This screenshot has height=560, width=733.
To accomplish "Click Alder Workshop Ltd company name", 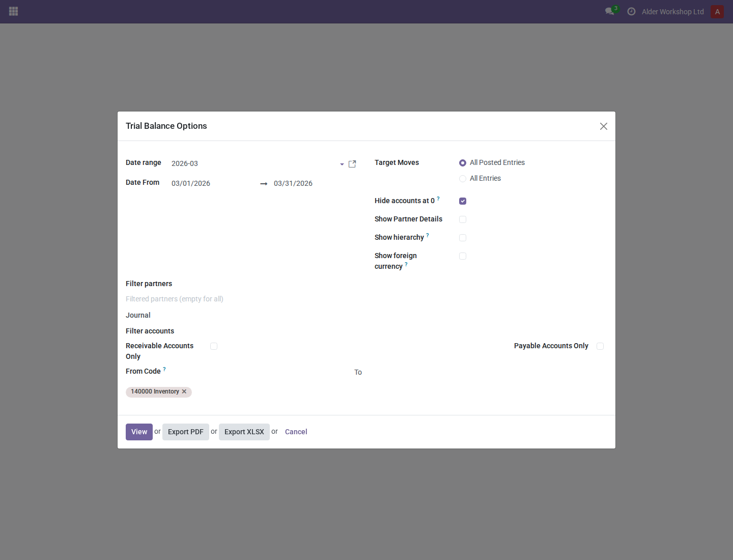I will pos(672,12).
